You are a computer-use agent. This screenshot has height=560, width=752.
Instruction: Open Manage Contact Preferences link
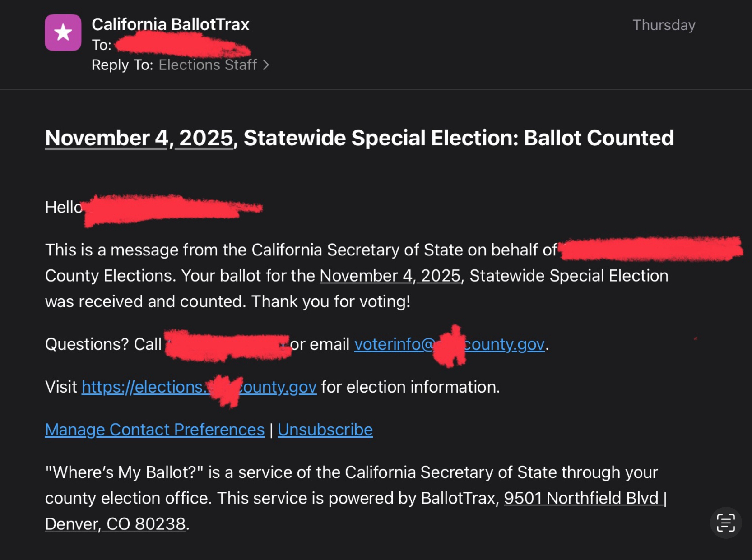[155, 430]
